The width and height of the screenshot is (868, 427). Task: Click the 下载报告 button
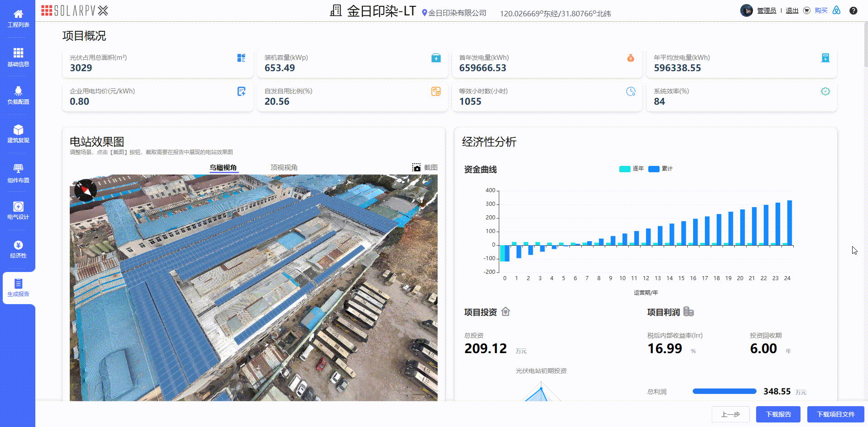pyautogui.click(x=778, y=414)
